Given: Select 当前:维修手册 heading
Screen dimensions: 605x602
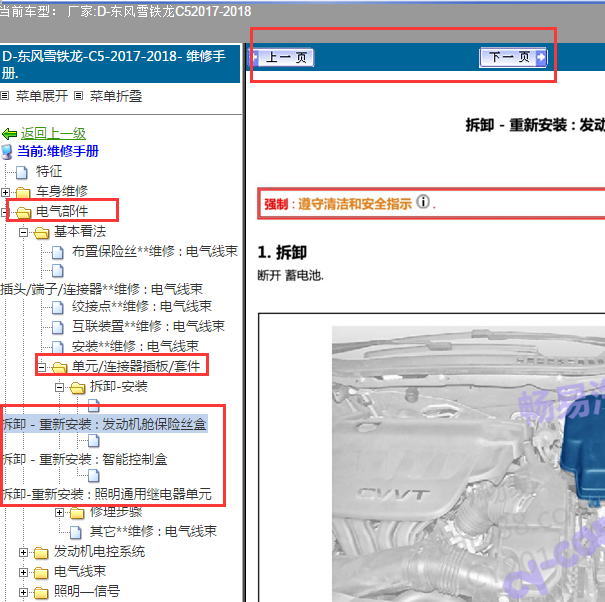Looking at the screenshot, I should (58, 151).
